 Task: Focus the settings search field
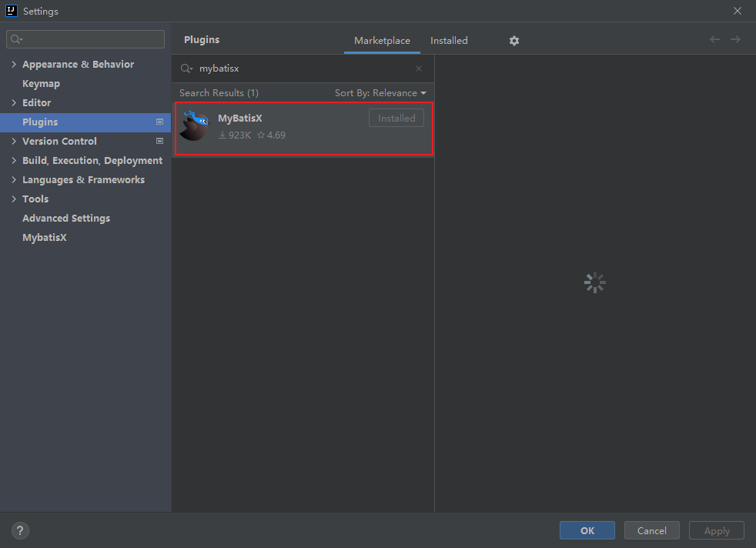(x=85, y=39)
